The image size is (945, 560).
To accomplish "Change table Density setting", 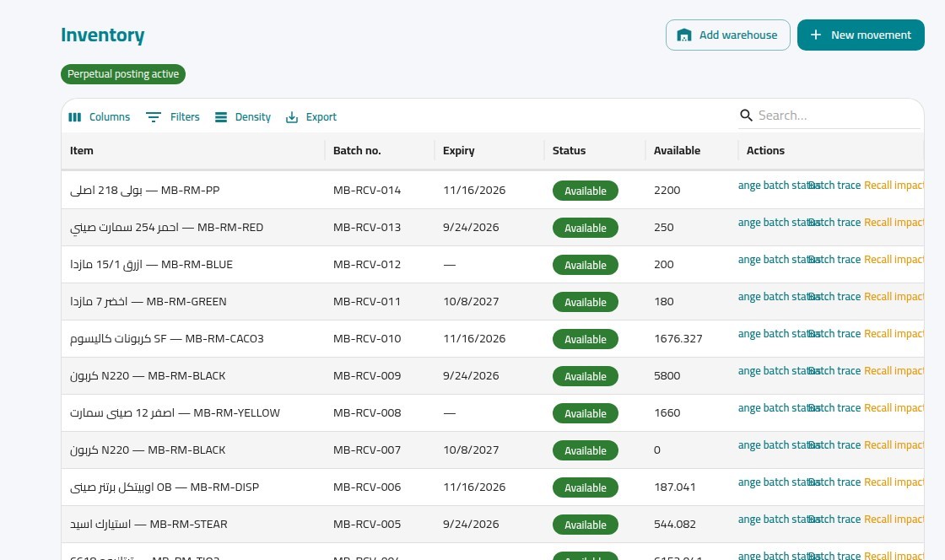I will (243, 117).
